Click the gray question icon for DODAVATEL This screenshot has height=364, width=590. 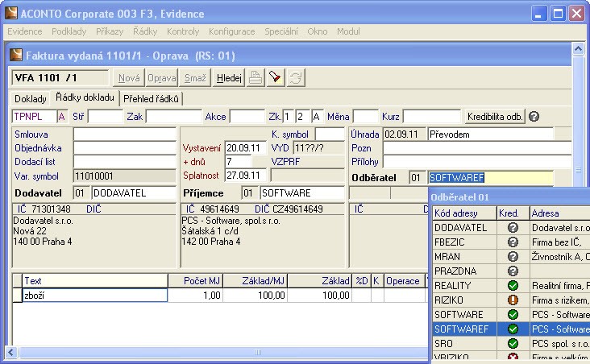pyautogui.click(x=513, y=228)
